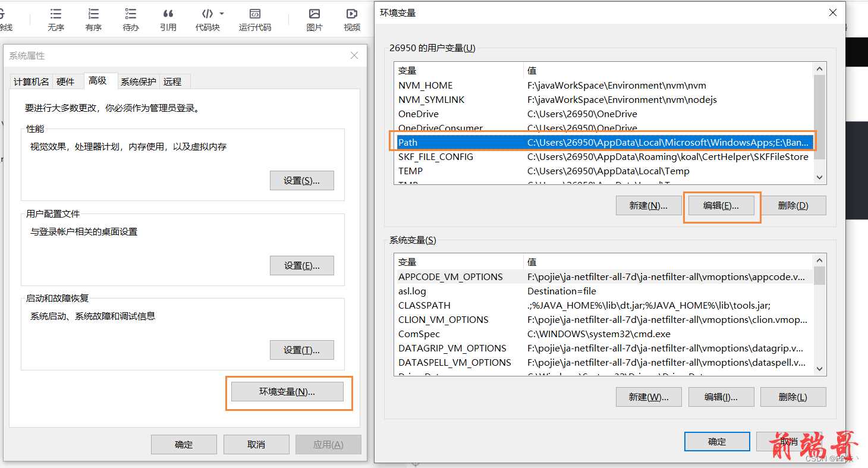The width and height of the screenshot is (868, 468).
Task: Click the 环境变量(N)... button
Action: point(287,391)
